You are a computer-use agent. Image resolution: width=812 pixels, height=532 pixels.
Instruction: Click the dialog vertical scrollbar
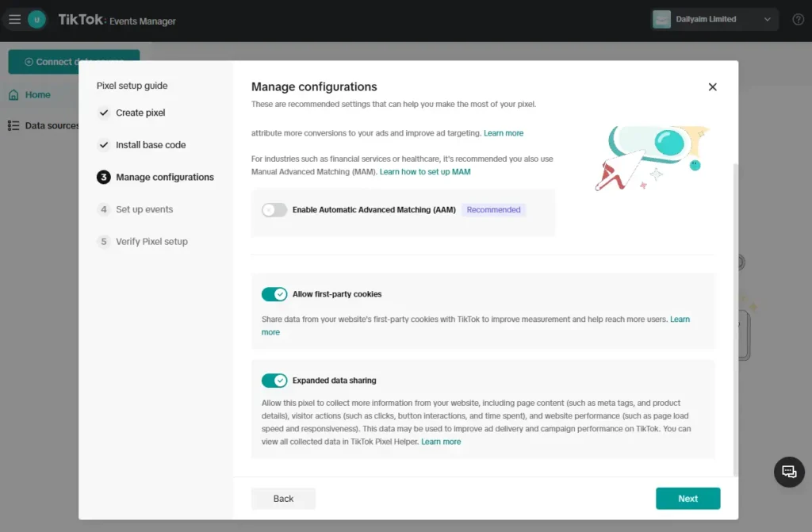[x=735, y=319]
